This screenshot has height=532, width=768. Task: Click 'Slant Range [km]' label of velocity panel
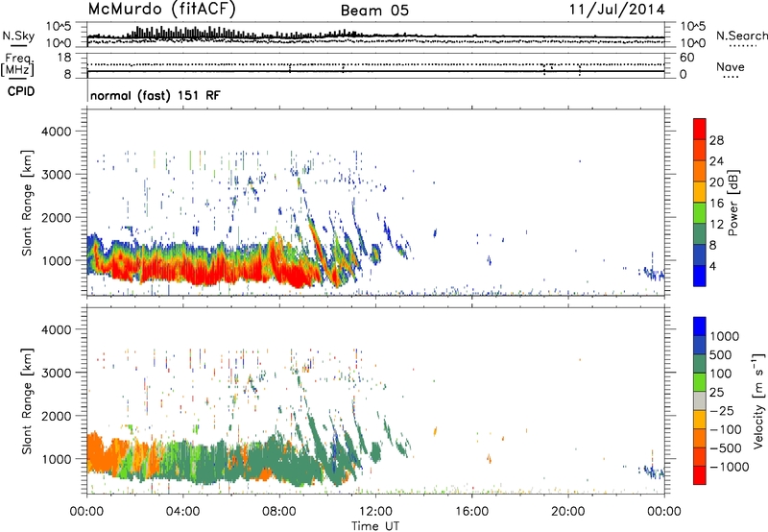point(27,400)
